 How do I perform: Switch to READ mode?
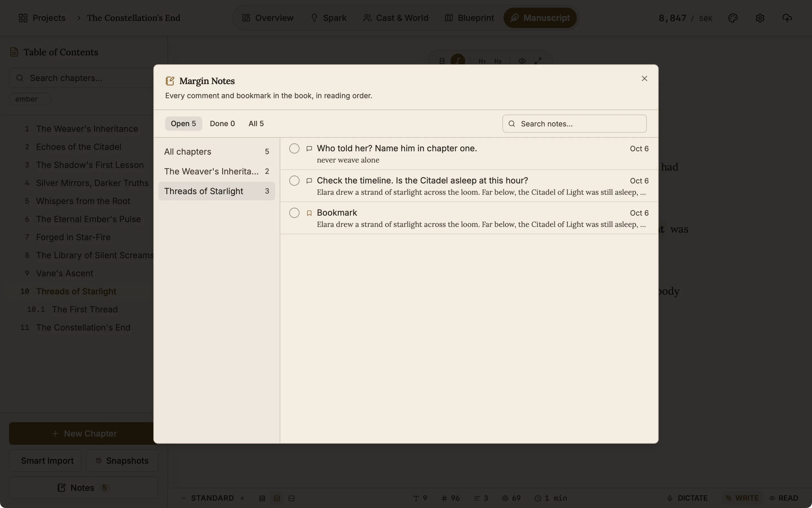[x=784, y=498]
